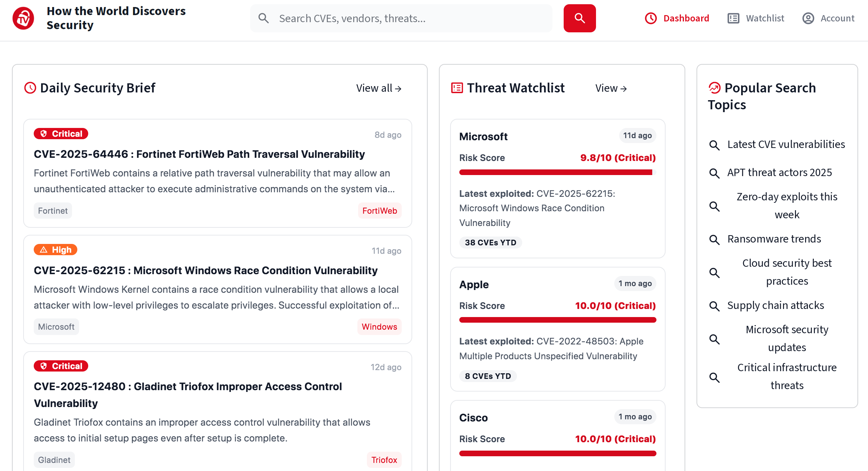Click the search icon next to Ransomware trends
The height and width of the screenshot is (471, 868).
(x=714, y=240)
